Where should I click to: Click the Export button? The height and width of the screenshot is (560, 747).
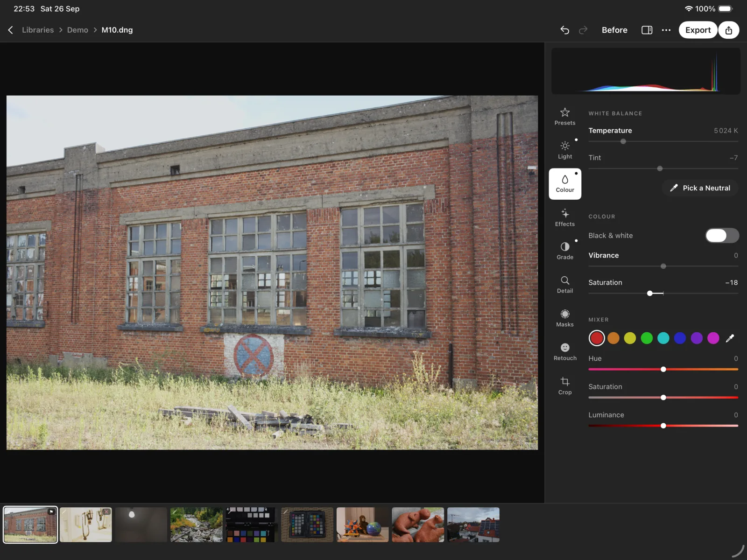pos(698,30)
